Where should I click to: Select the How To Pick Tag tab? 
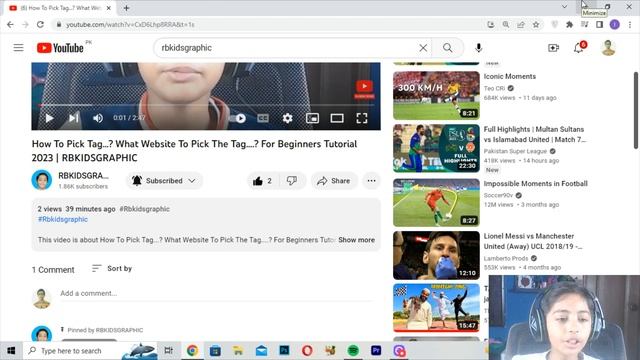[x=60, y=8]
